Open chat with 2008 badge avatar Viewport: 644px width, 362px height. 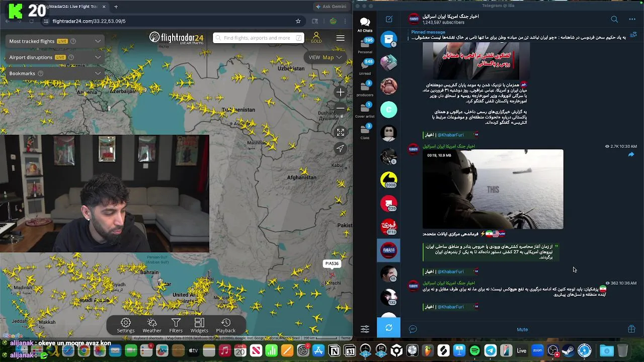(x=389, y=180)
